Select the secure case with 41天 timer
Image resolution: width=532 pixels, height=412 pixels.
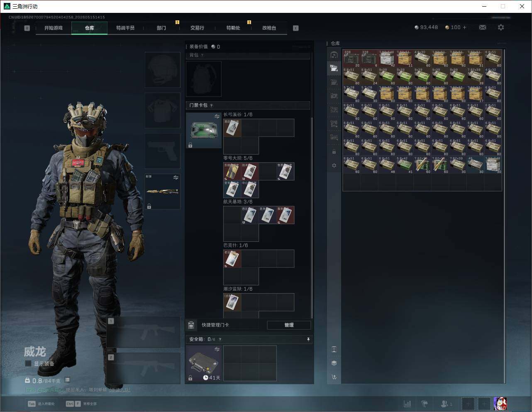[204, 363]
